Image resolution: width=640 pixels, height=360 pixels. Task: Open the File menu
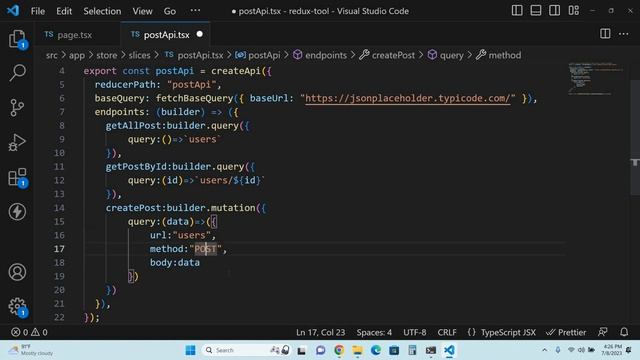(x=38, y=11)
